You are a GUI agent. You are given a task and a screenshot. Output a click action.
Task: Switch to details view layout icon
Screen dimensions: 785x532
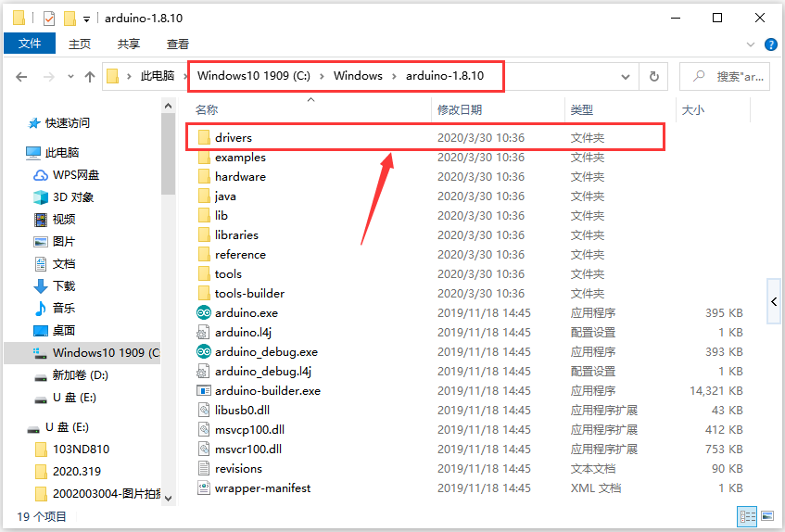(747, 516)
